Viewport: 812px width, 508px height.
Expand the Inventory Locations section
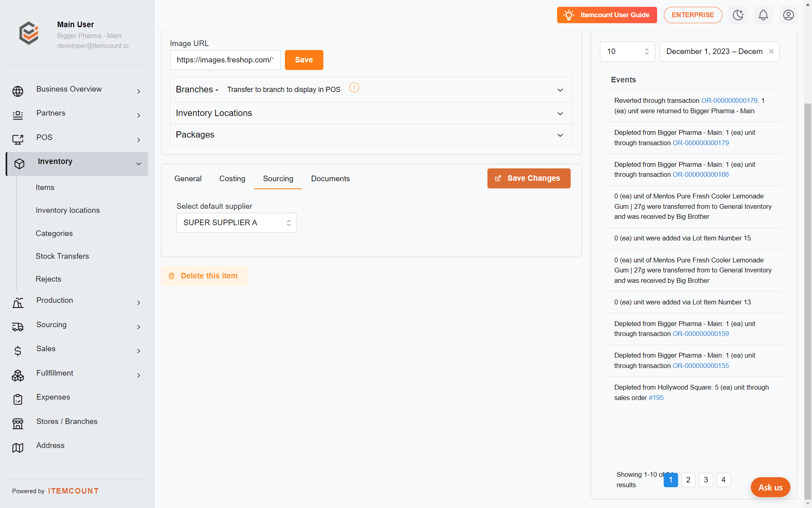tap(371, 113)
